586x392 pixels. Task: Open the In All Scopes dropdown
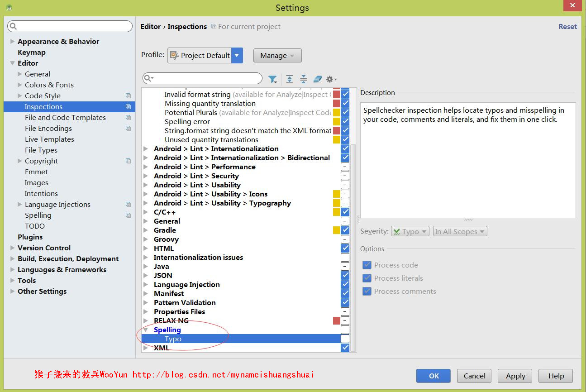point(460,231)
